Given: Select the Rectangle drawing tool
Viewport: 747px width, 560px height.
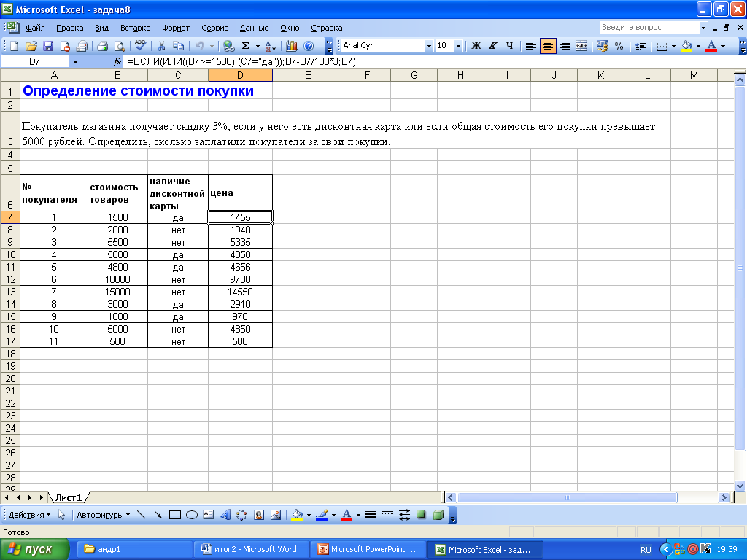Looking at the screenshot, I should coord(174,515).
